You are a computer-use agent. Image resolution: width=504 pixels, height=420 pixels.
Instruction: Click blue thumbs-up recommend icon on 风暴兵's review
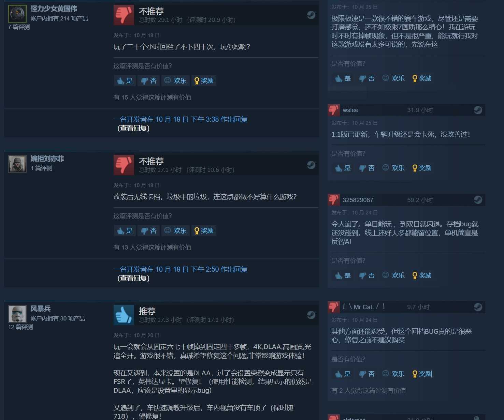[x=124, y=315]
